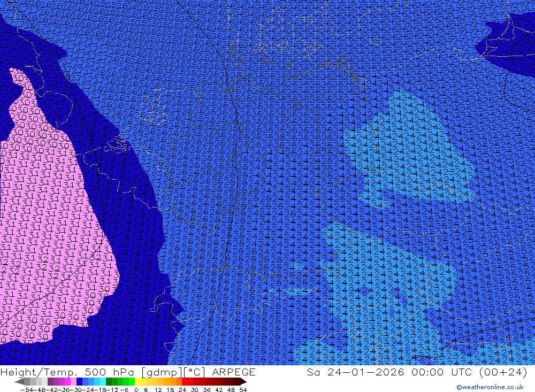Pick the cyan swatch in the temperature legend
Screen dimensions: 535x392
pyautogui.click(x=103, y=382)
